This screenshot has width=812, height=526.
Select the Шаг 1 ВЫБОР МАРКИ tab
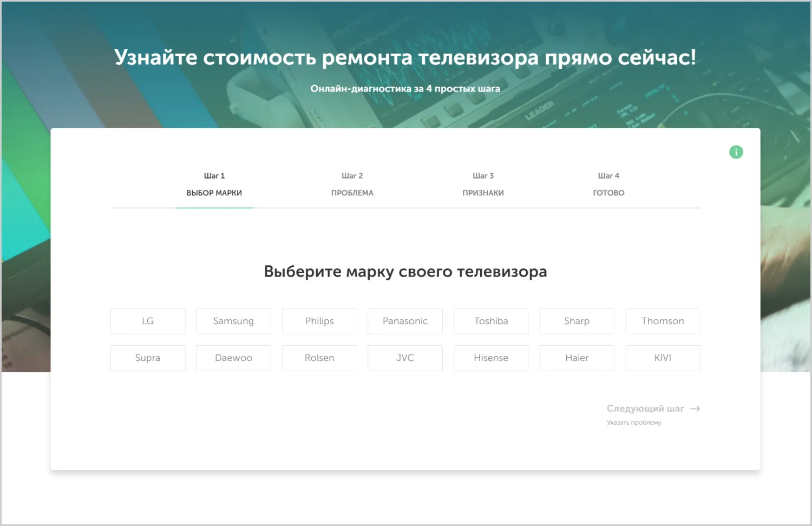[214, 185]
